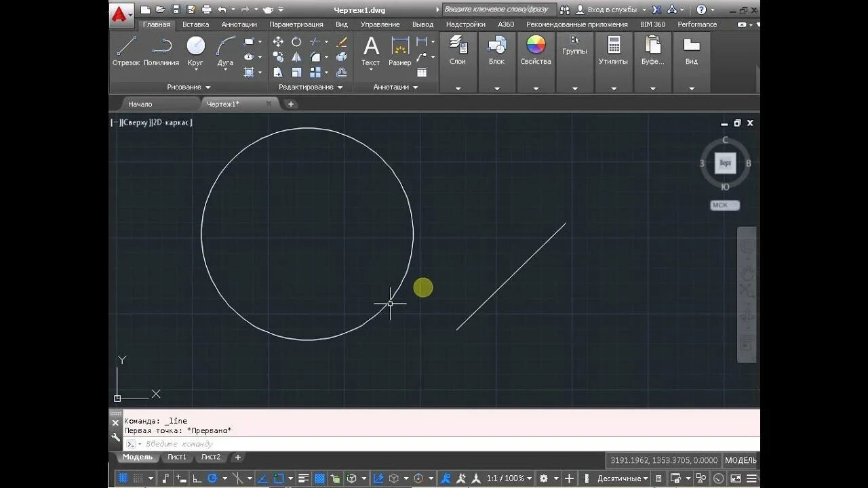This screenshot has height=488, width=868.
Task: Select the Круг (Circle) tool
Action: (195, 52)
